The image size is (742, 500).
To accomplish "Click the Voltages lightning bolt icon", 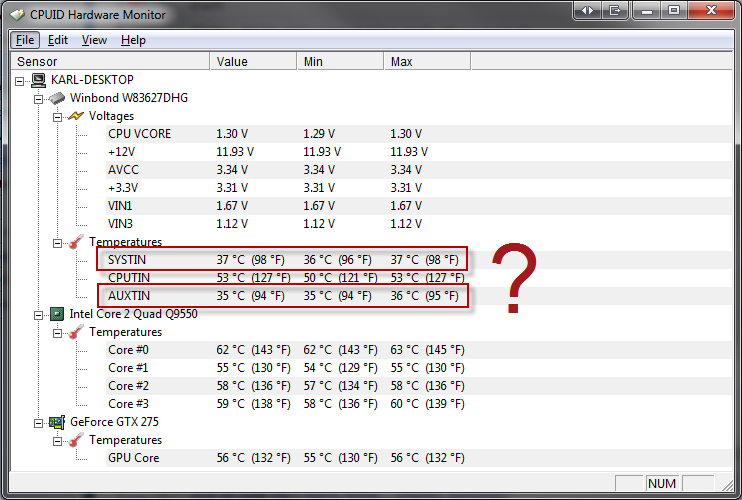I will [x=76, y=116].
